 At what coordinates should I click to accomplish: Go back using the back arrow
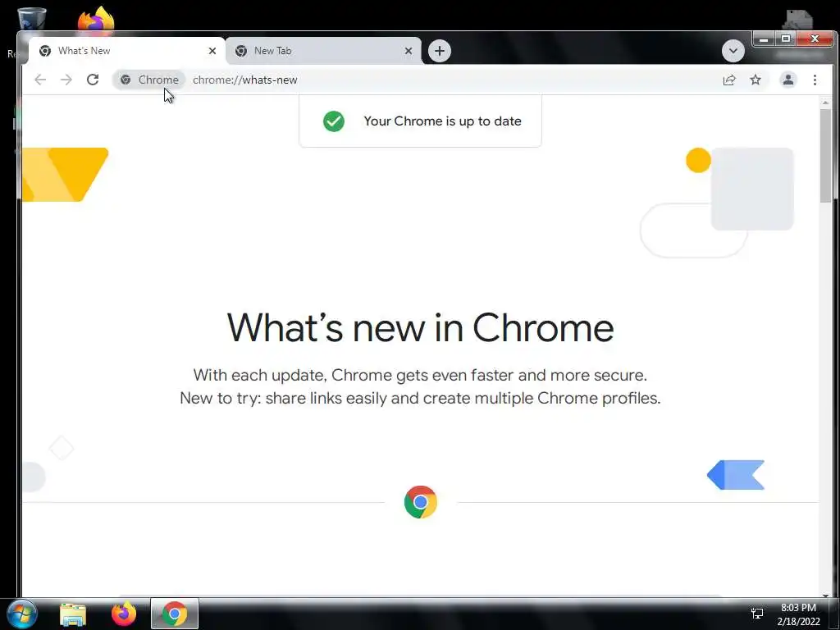coord(40,80)
